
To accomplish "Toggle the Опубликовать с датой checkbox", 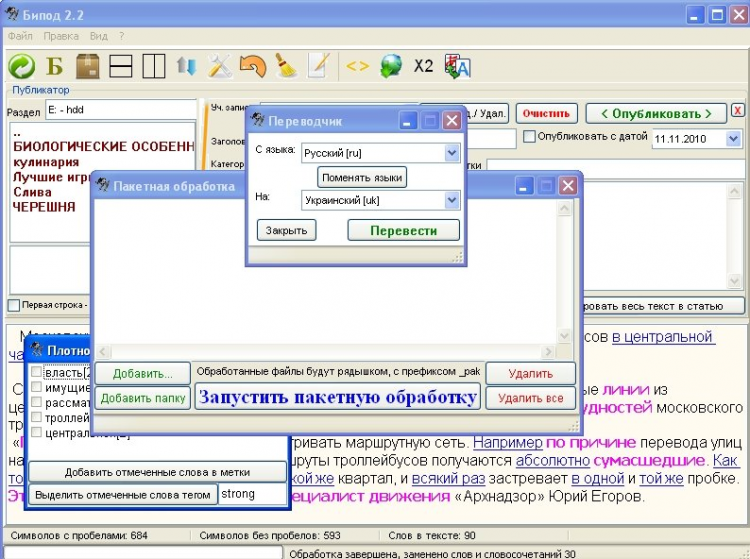I will (x=529, y=137).
